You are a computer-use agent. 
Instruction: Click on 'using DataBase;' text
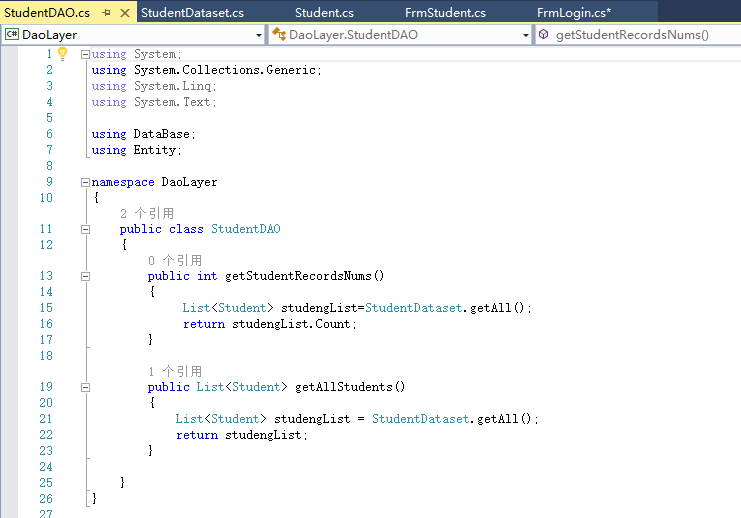[143, 134]
